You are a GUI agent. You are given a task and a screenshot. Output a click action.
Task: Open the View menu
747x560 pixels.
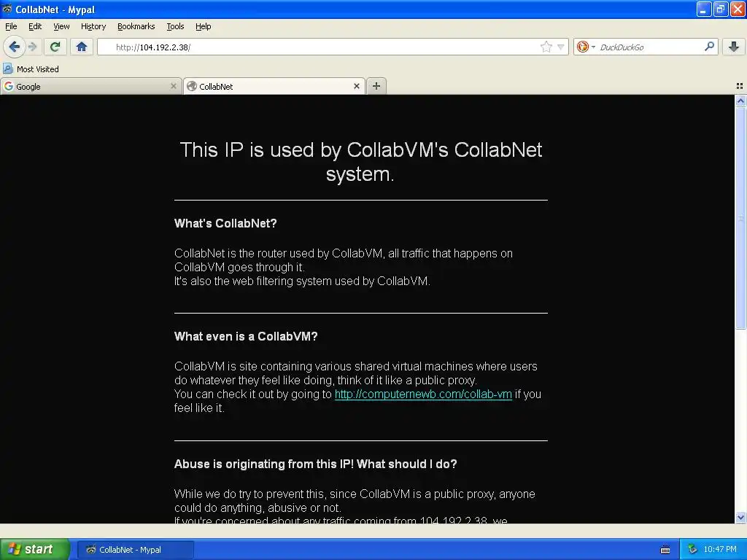[x=61, y=26]
